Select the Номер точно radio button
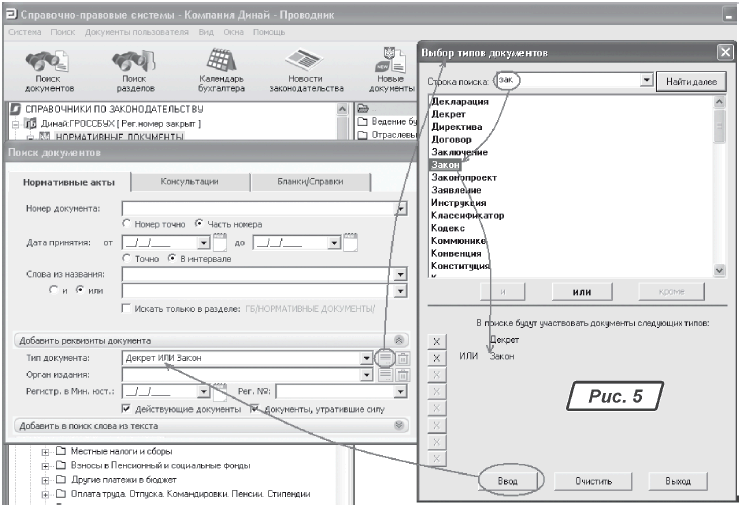This screenshot has height=506, width=739. (x=126, y=223)
